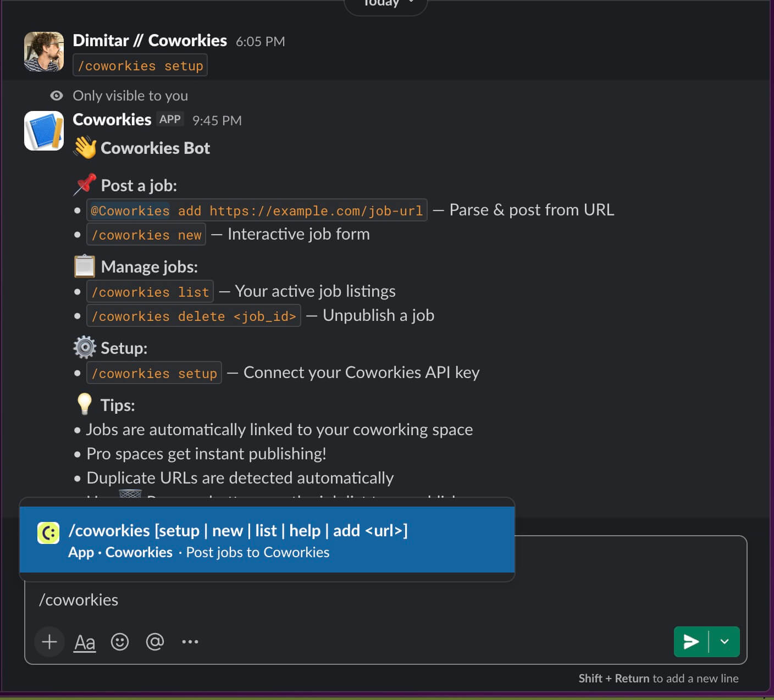
Task: Click the /coworkies setup code under Setup
Action: pyautogui.click(x=154, y=373)
